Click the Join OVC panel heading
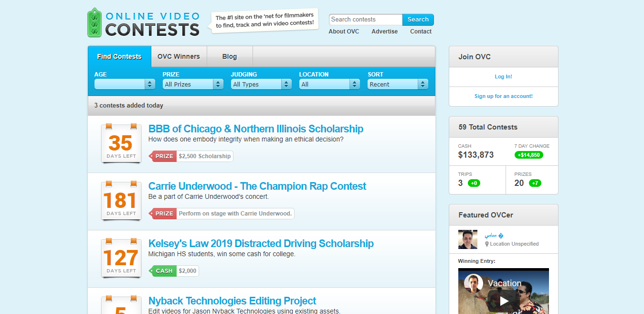Viewport: 644px width, 314px height. [x=475, y=57]
